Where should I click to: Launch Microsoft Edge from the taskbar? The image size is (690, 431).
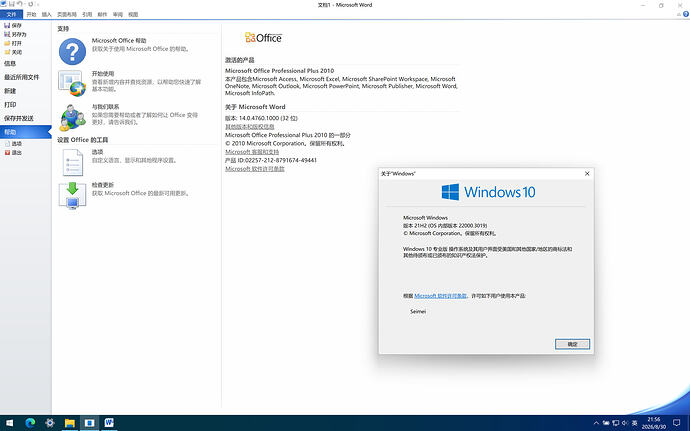30,423
